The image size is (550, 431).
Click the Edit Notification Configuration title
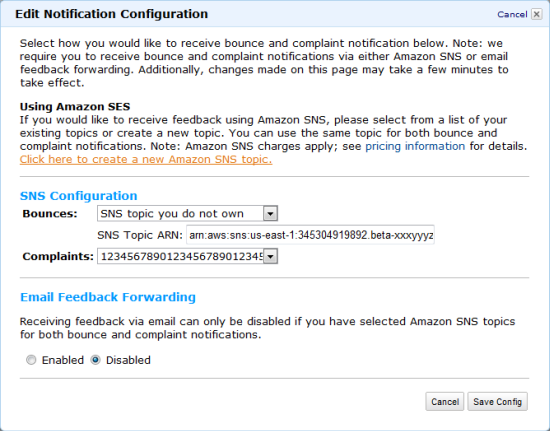[x=112, y=14]
